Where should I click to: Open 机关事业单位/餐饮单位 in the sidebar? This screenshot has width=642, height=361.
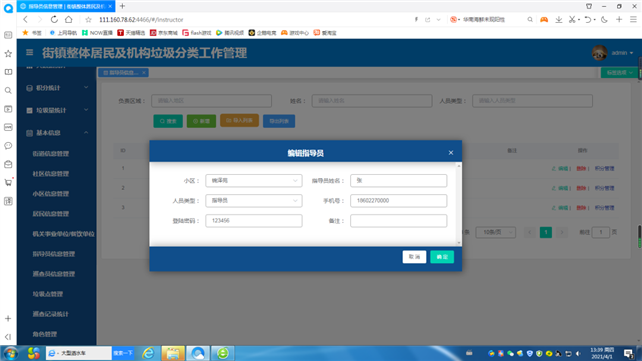(x=63, y=234)
